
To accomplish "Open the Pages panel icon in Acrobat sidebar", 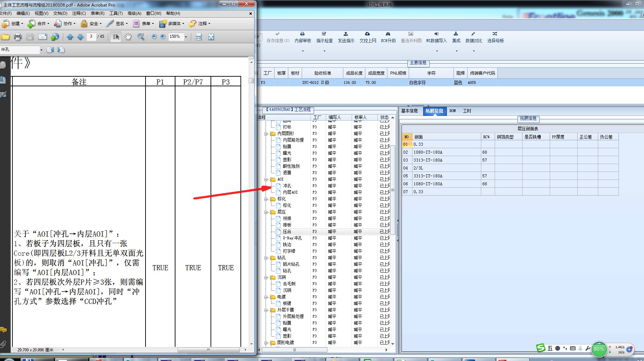I will coord(3,64).
